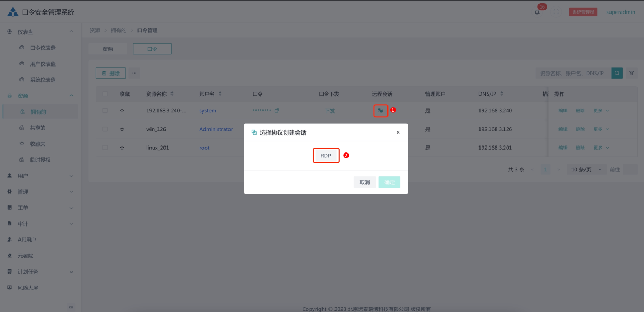Click the search magnifier button
The image size is (644, 312).
click(616, 73)
